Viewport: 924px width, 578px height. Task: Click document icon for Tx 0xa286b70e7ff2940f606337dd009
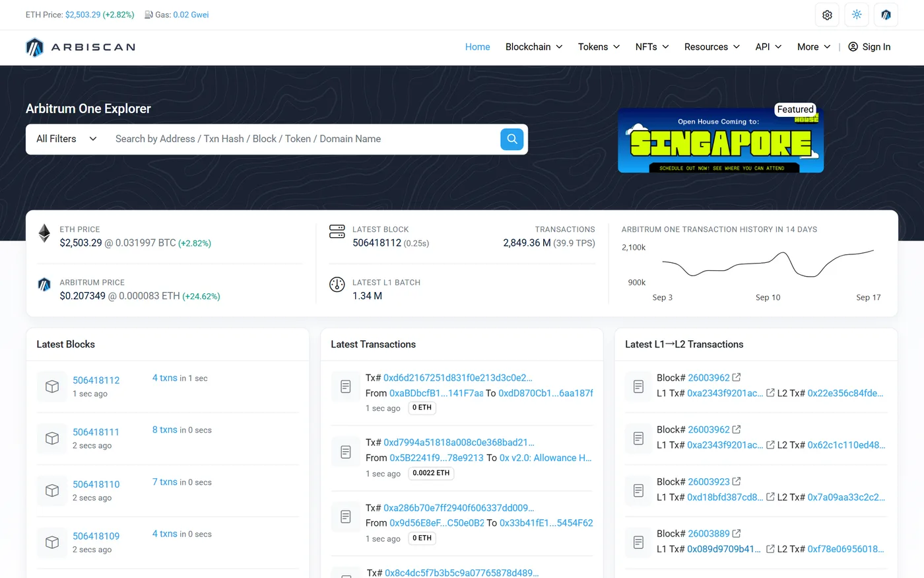[346, 517]
